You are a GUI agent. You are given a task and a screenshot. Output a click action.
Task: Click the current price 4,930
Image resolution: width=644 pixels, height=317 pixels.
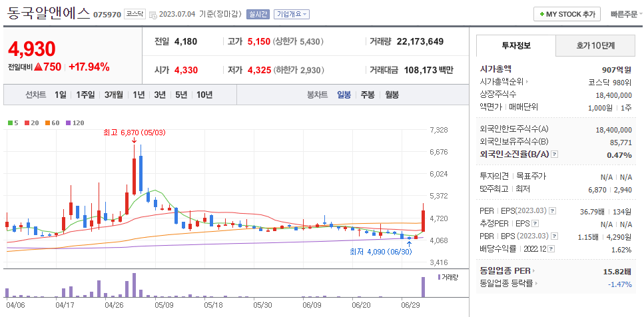pos(31,49)
